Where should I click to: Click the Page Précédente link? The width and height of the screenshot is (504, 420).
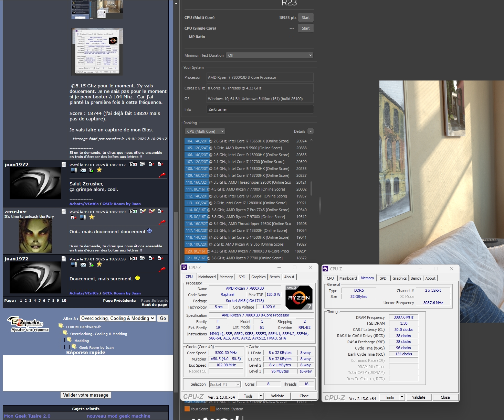(119, 300)
